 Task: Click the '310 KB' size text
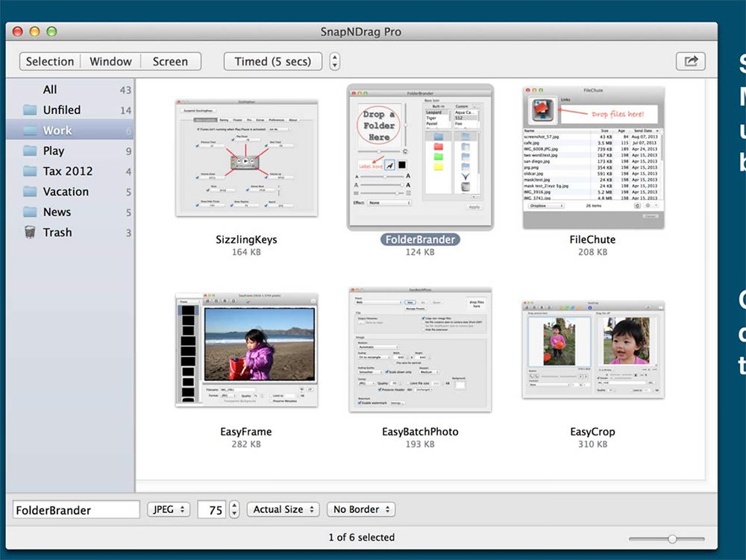(592, 444)
